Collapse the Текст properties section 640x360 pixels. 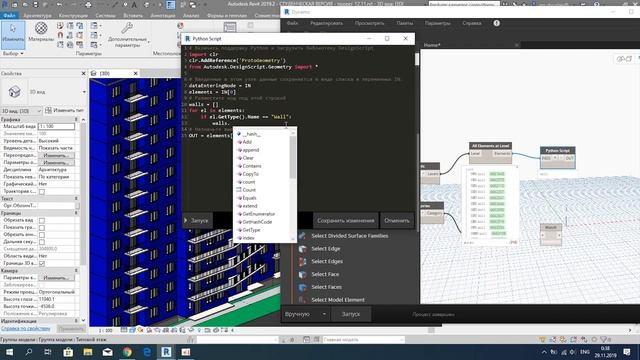pyautogui.click(x=76, y=198)
